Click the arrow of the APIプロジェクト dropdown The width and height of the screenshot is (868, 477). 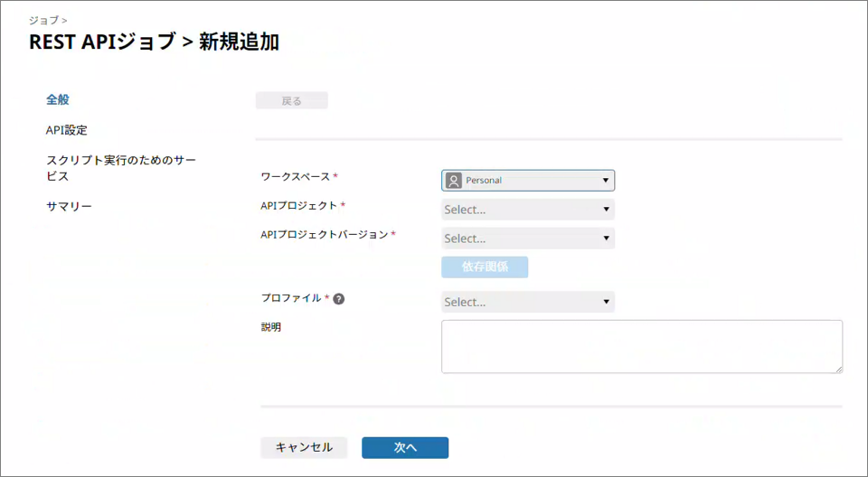pyautogui.click(x=605, y=210)
